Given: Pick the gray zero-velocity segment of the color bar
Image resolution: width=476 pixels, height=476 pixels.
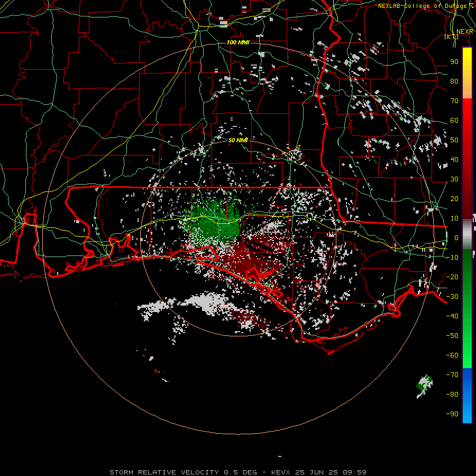Looking at the screenshot, I should 467,234.
